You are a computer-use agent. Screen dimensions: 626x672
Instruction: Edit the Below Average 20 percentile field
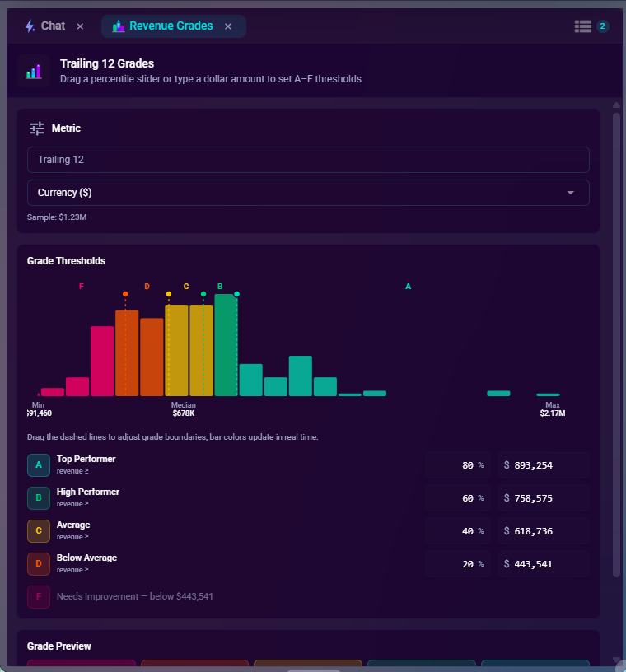click(458, 564)
